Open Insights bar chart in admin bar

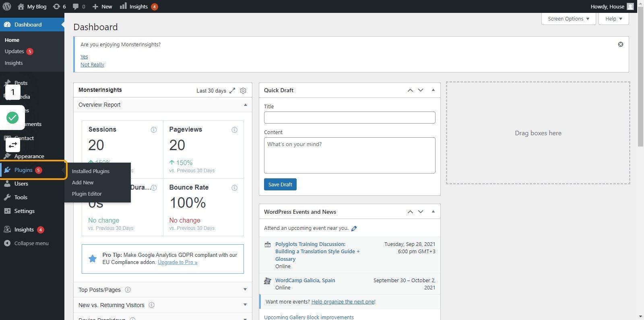123,6
